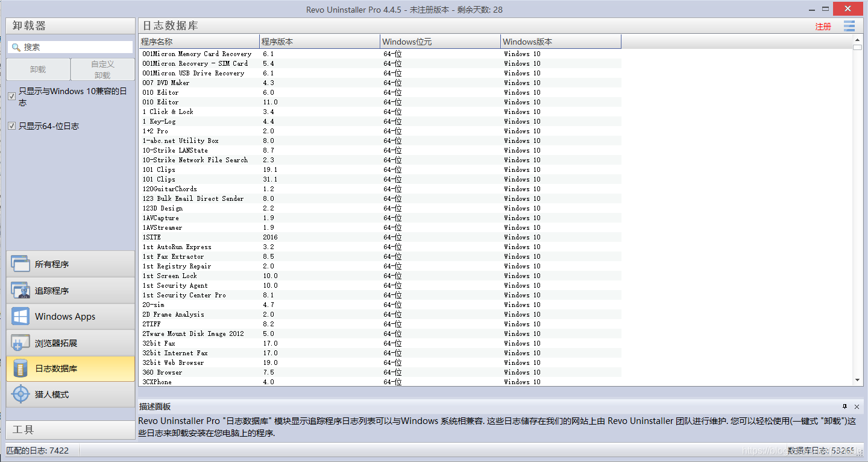The height and width of the screenshot is (462, 868).
Task: Select row 1AVCapture
Action: (380, 218)
